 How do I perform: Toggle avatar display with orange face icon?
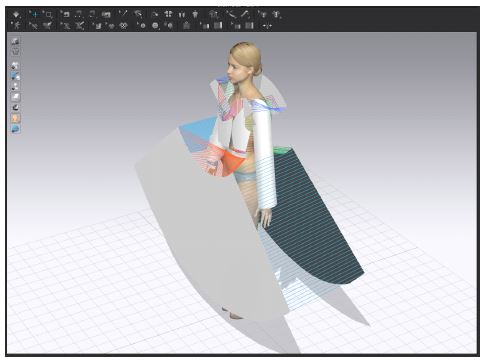(16, 118)
